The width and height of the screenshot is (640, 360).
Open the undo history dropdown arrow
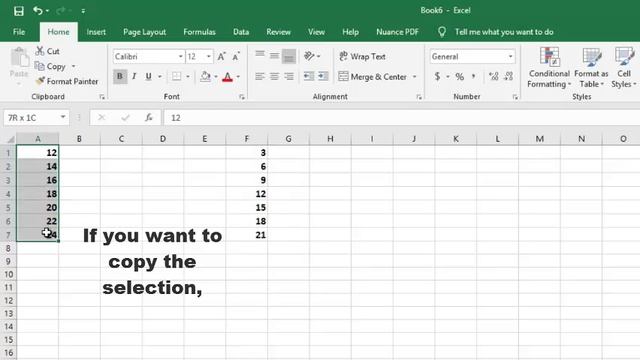[x=48, y=11]
